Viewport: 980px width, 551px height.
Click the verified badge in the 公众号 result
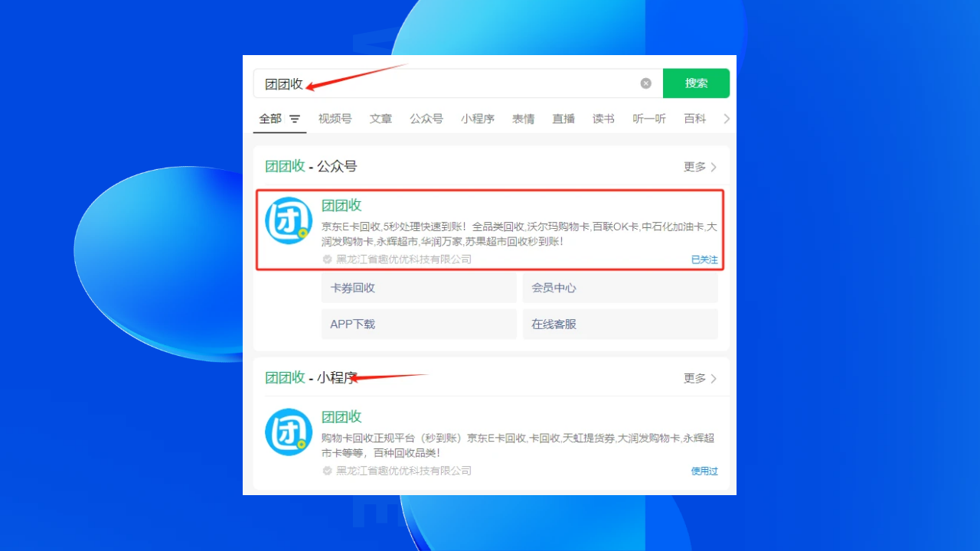click(x=328, y=259)
